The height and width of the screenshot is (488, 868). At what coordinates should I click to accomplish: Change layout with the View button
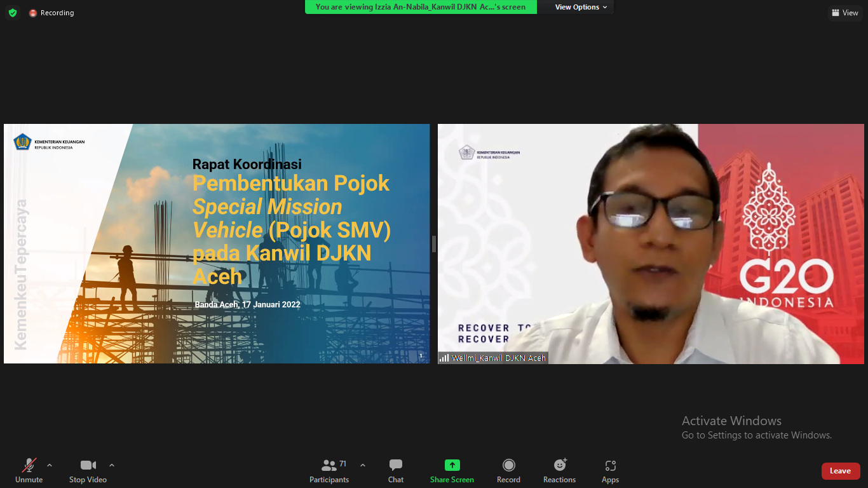coord(844,13)
